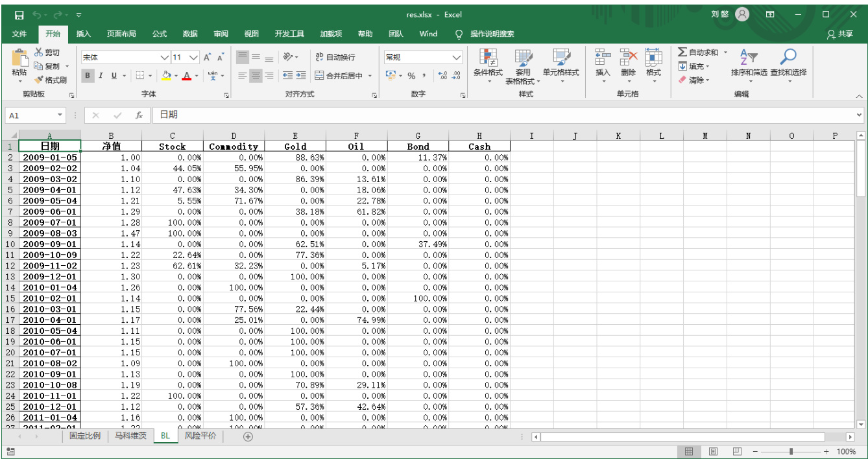Toggle Bold formatting
868x459 pixels.
(x=88, y=76)
